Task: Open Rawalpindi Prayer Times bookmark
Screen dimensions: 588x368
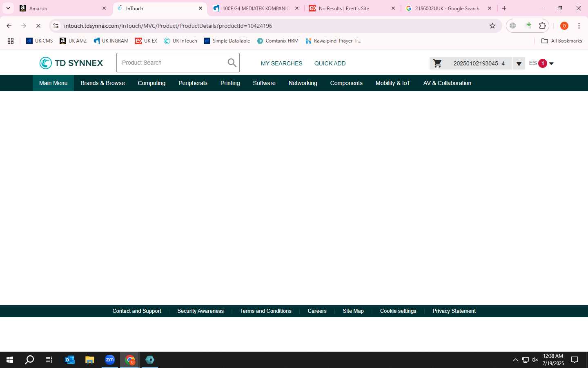Action: coord(333,41)
